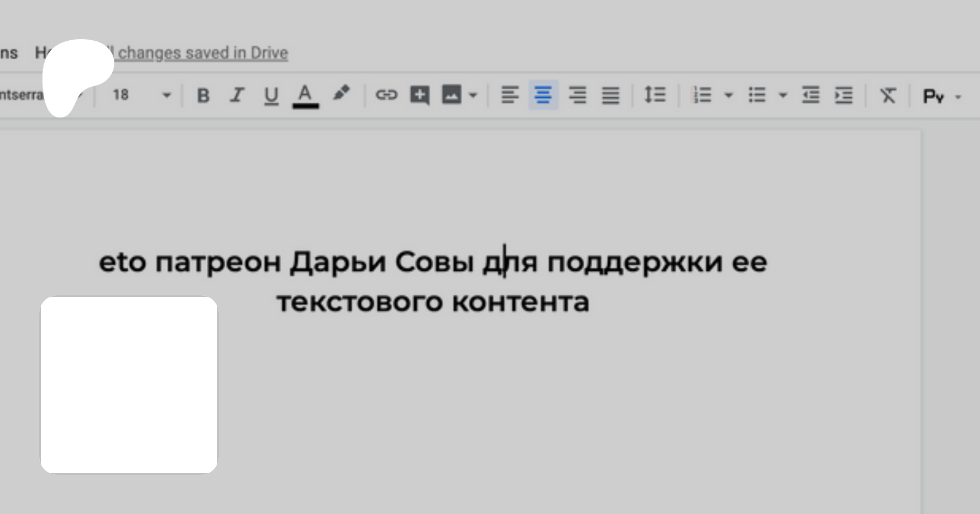The height and width of the screenshot is (514, 980).
Task: Click the word поддержки in the document
Action: pos(634,263)
